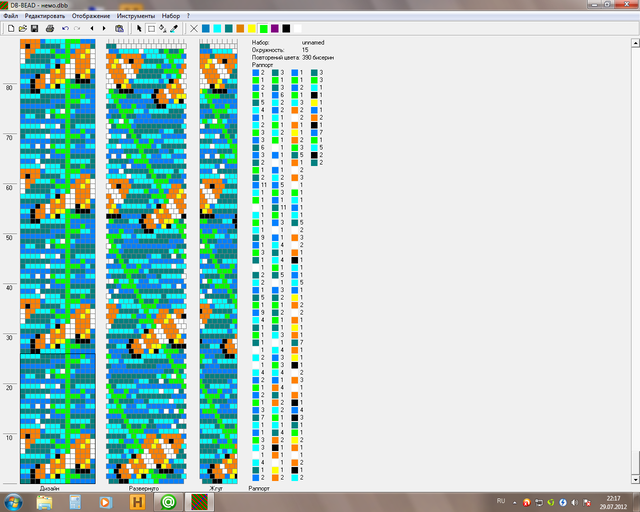Select the black palette color

(x=286, y=29)
